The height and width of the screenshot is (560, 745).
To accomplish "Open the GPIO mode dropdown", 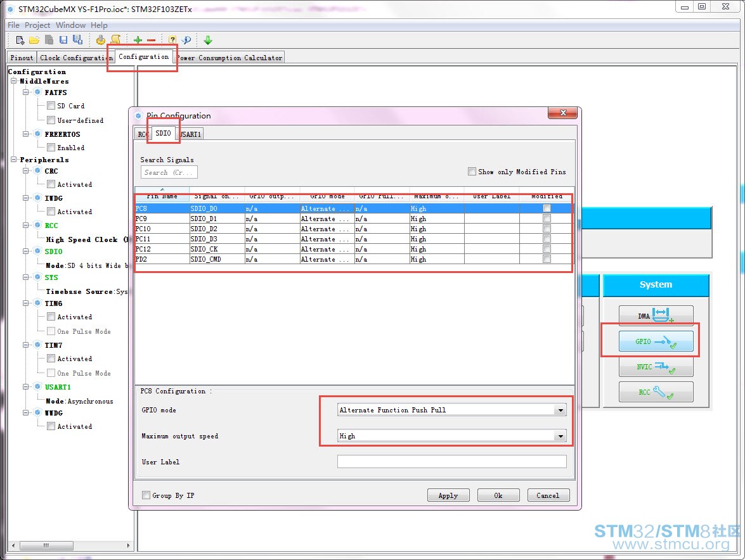I will click(560, 410).
